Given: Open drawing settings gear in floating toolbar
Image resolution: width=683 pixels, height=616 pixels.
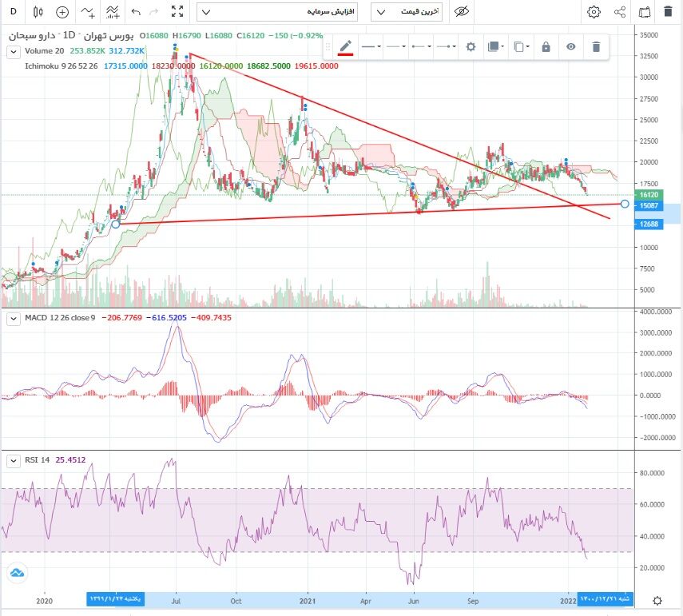Looking at the screenshot, I should click(471, 46).
